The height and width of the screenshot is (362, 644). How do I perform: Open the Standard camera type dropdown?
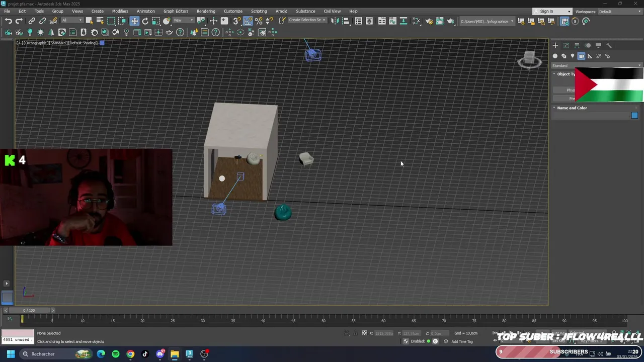tap(597, 65)
